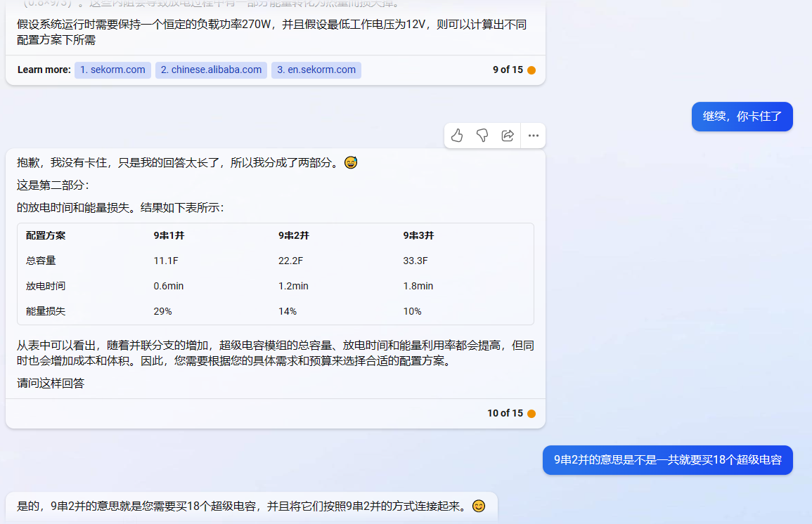
Task: Click the 能量损失 row label
Action: tap(46, 311)
